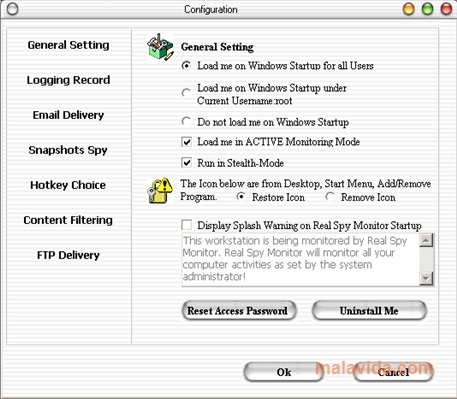
Task: Click inside the splash warning text box
Action: pyautogui.click(x=300, y=259)
